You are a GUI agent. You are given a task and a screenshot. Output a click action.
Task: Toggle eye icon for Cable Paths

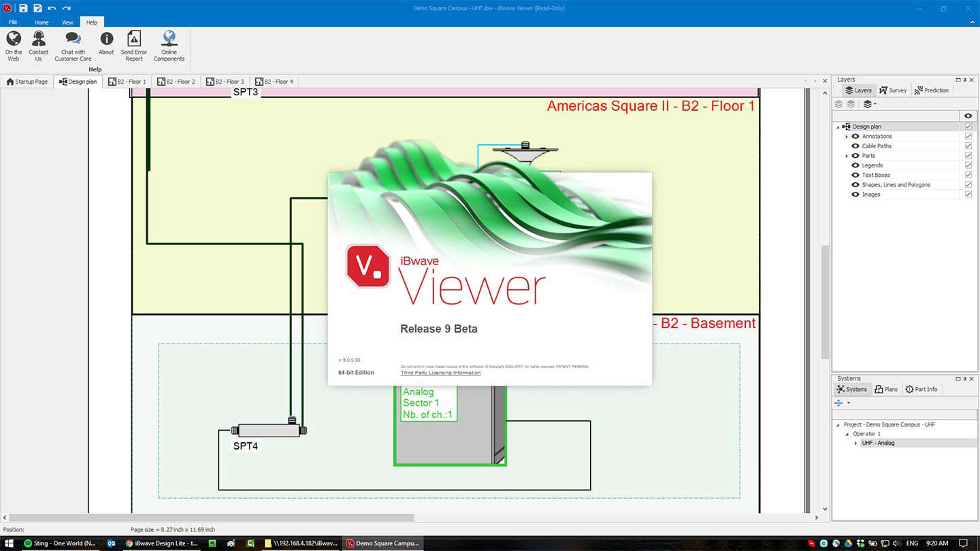click(856, 146)
